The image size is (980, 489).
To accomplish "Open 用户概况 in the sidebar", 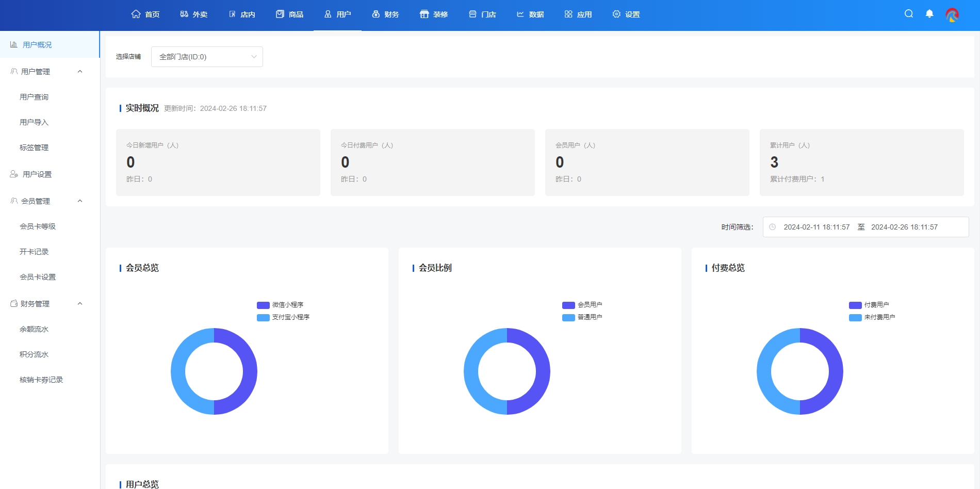I will click(50, 44).
